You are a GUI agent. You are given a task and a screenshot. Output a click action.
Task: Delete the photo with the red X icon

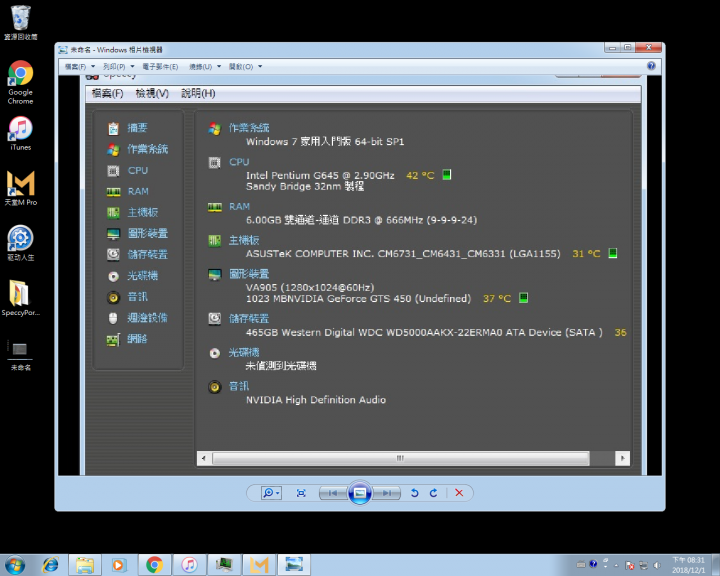click(459, 493)
